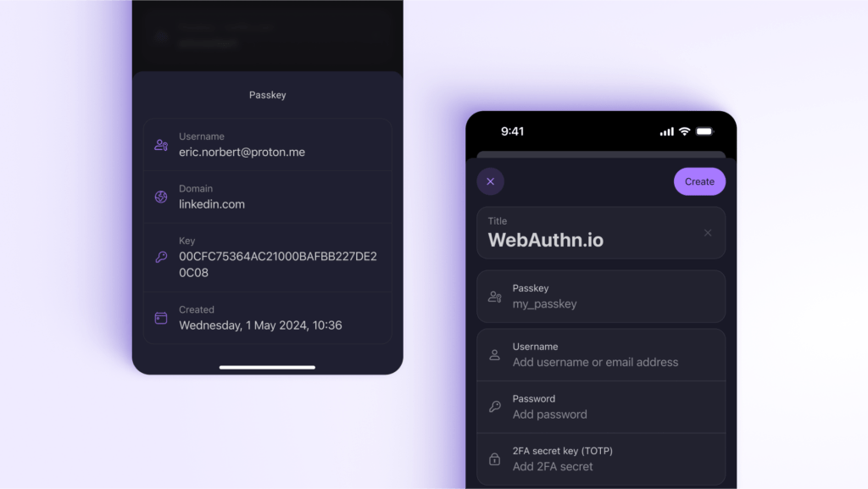The image size is (868, 489).
Task: Click the passkey username icon in details
Action: 161,145
